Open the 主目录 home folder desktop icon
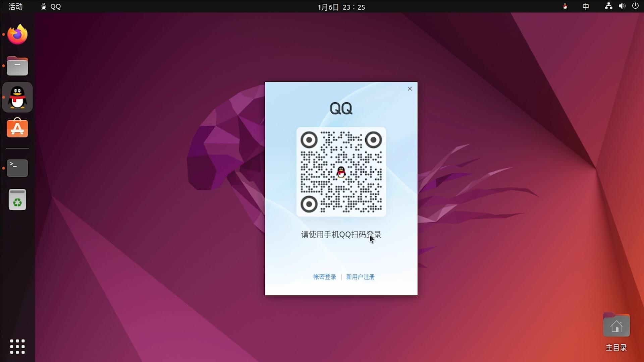644x362 pixels. pos(616,332)
